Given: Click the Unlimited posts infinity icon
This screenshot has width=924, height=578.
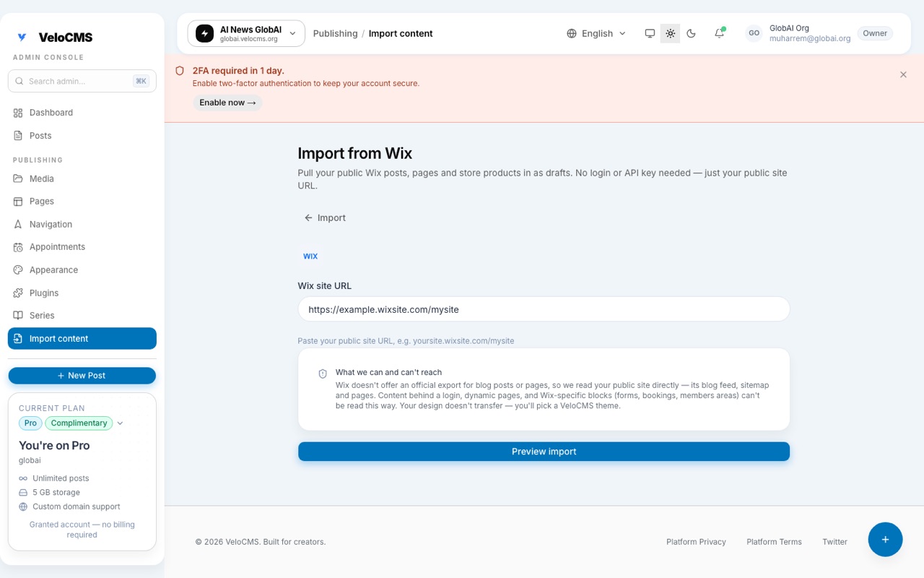Looking at the screenshot, I should 23,478.
